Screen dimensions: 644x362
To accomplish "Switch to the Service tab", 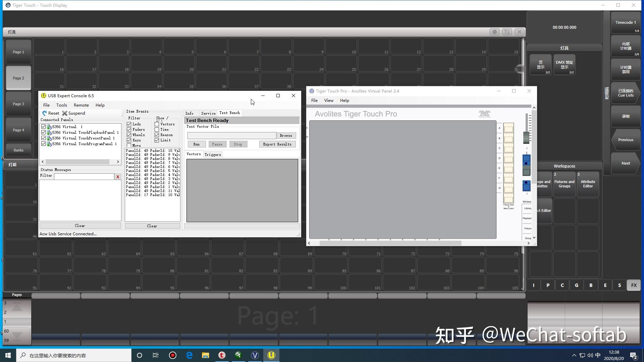I will (208, 113).
